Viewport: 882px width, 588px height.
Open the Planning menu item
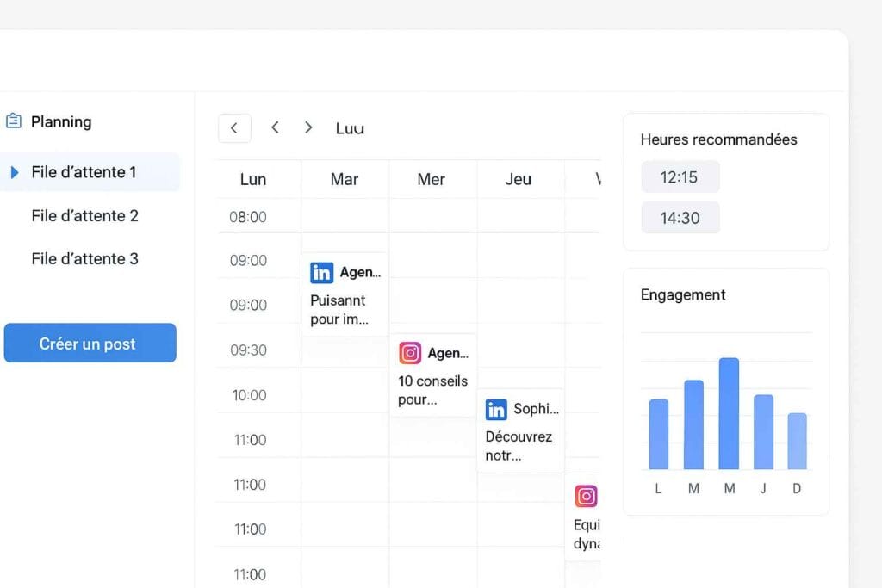60,121
